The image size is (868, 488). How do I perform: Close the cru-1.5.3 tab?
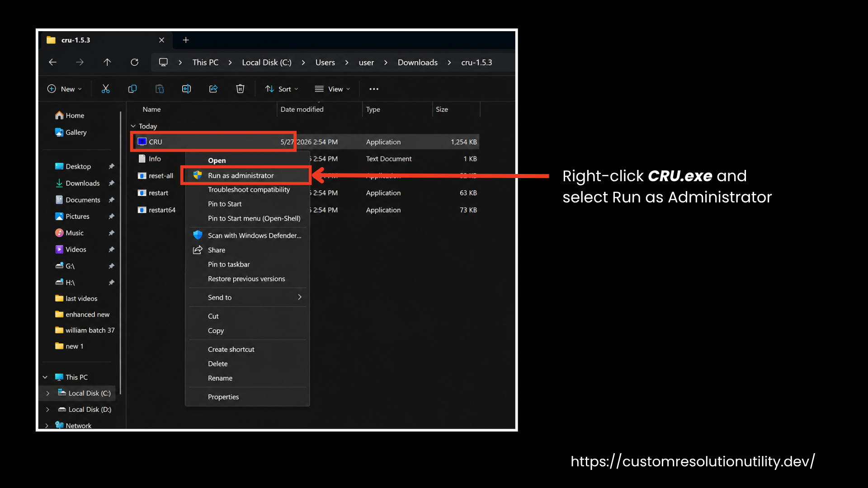pyautogui.click(x=161, y=40)
